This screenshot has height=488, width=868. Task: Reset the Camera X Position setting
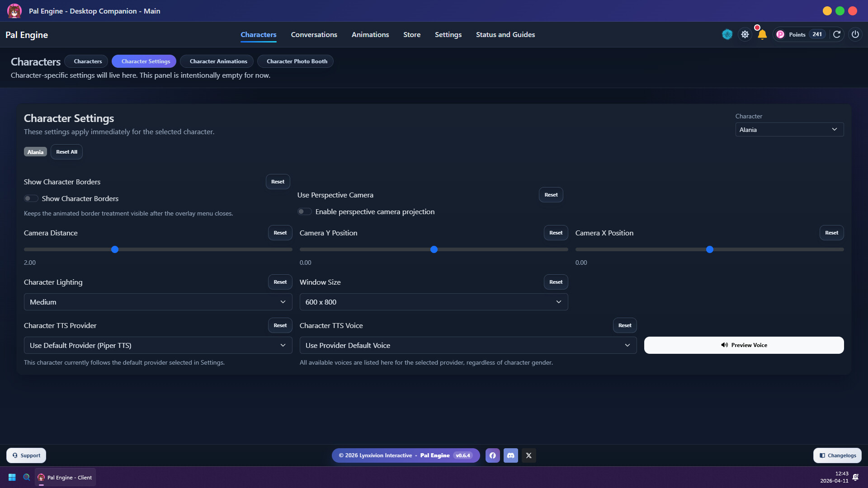[x=832, y=233]
